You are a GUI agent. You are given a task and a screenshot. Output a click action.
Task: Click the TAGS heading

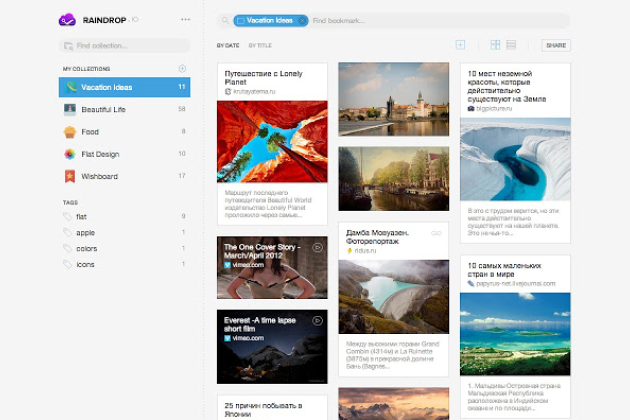[x=70, y=203]
